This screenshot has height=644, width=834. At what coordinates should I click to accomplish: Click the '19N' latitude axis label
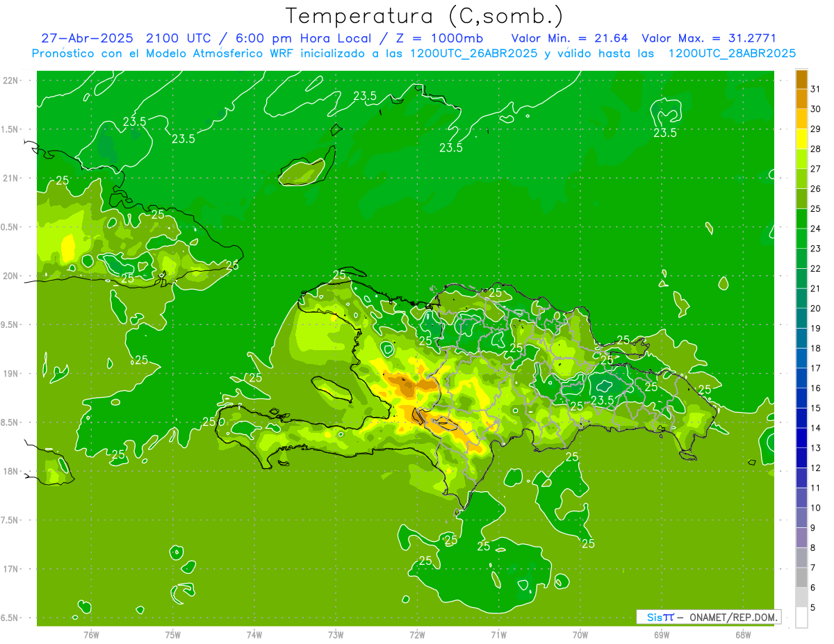(x=11, y=374)
